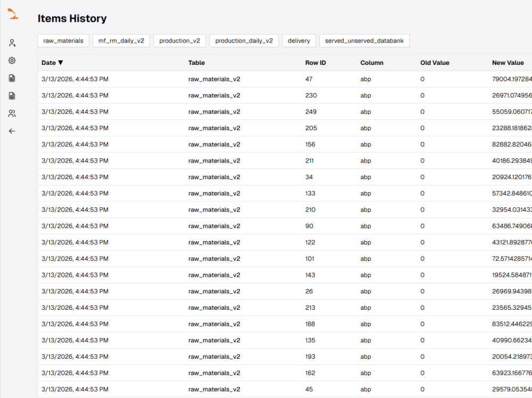The width and height of the screenshot is (532, 398).
Task: Select Row ID 230 cell
Action: tap(311, 95)
